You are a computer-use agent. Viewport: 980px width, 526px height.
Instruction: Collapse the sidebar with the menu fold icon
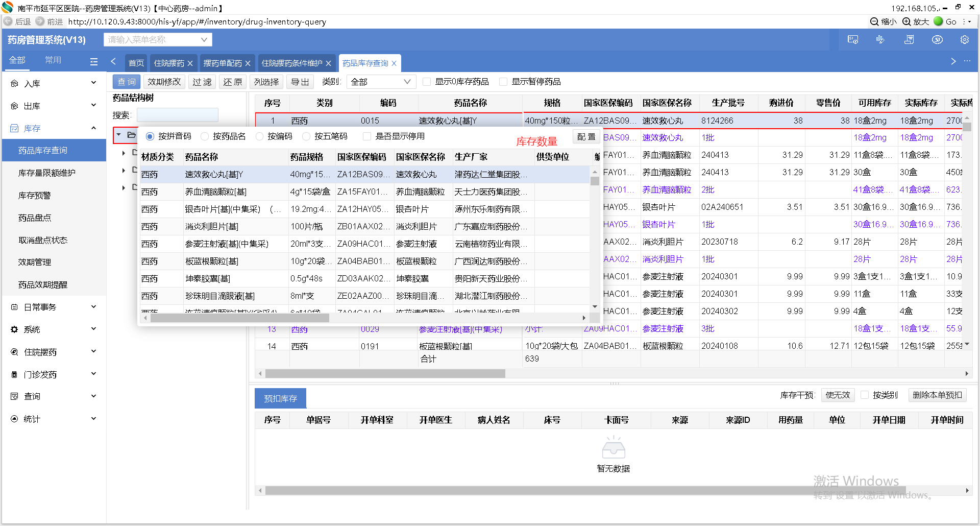(93, 61)
